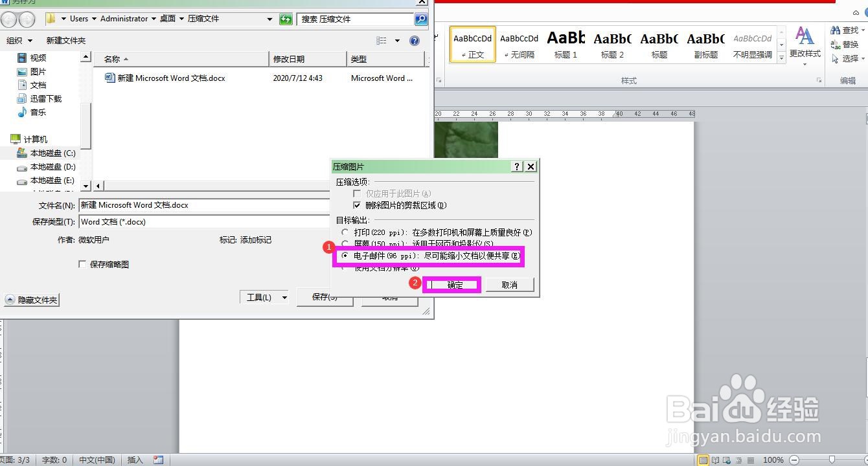The width and height of the screenshot is (868, 466).
Task: Sort files by 名称 column header
Action: pos(181,59)
